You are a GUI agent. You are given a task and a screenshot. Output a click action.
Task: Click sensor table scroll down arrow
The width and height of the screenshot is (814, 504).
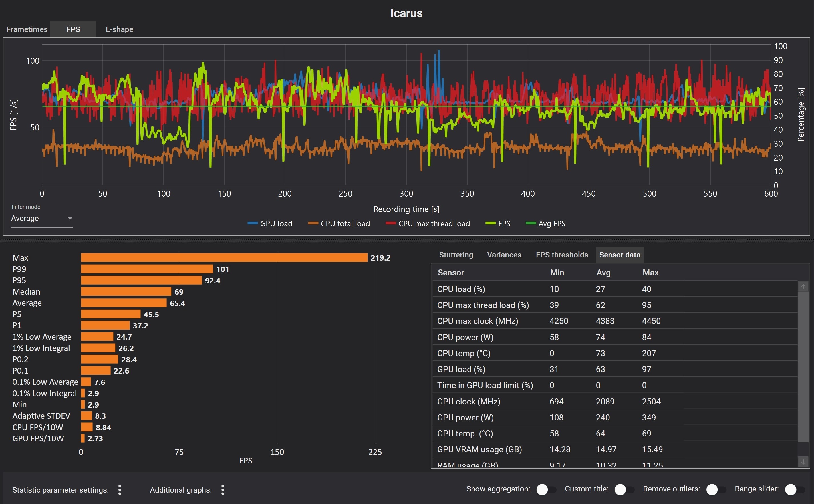point(803,462)
